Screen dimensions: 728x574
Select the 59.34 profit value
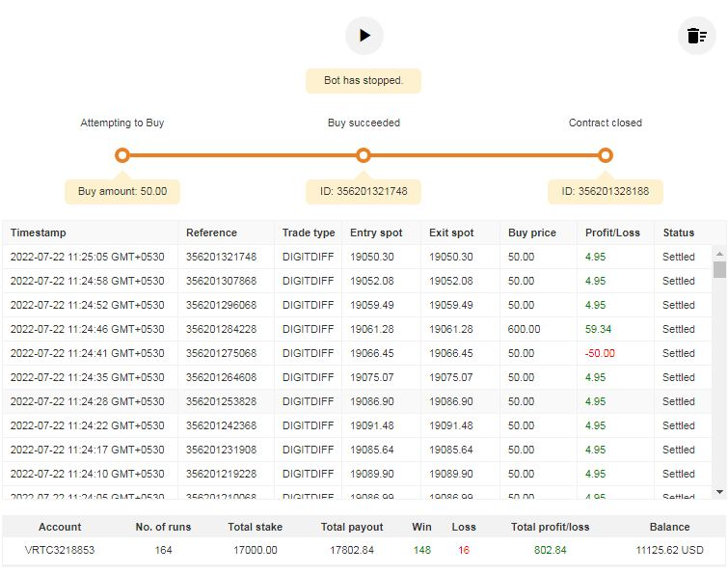pyautogui.click(x=598, y=329)
